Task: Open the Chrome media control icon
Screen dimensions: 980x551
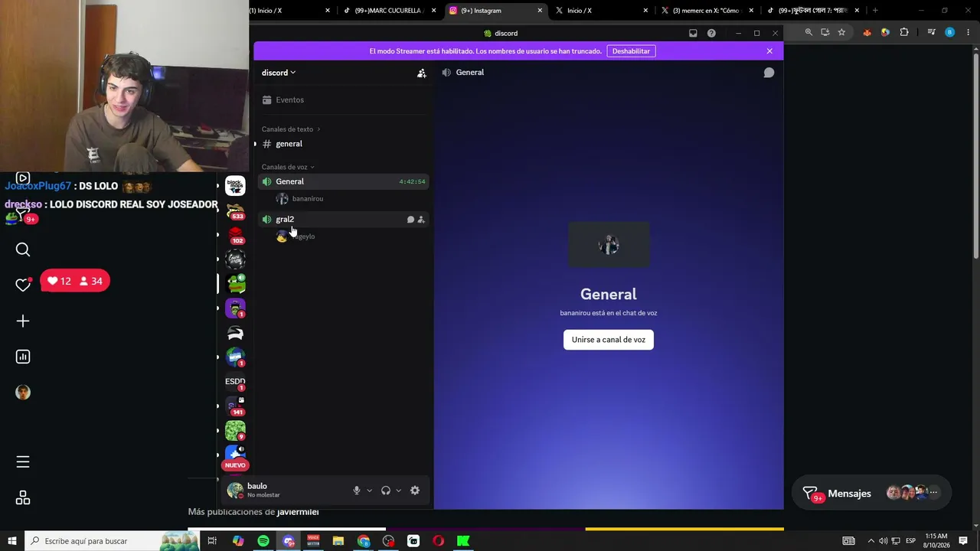Action: point(931,32)
